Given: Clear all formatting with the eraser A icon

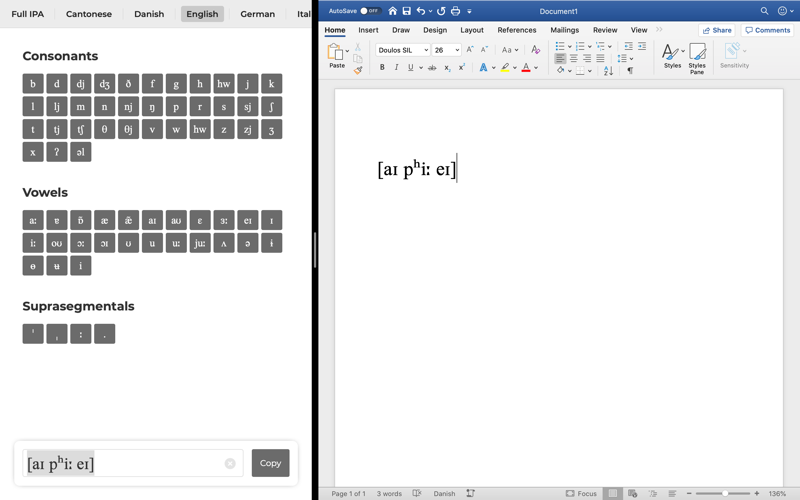Looking at the screenshot, I should (535, 49).
